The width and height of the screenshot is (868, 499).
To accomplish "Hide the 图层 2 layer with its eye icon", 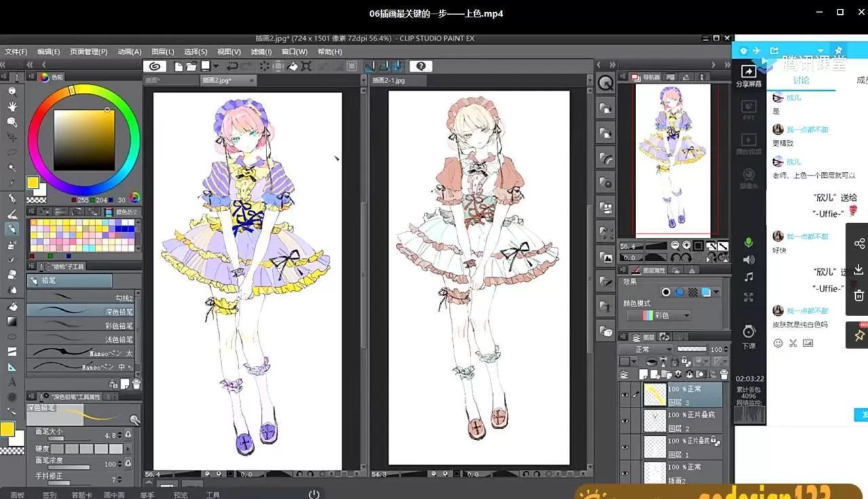I will coord(625,420).
